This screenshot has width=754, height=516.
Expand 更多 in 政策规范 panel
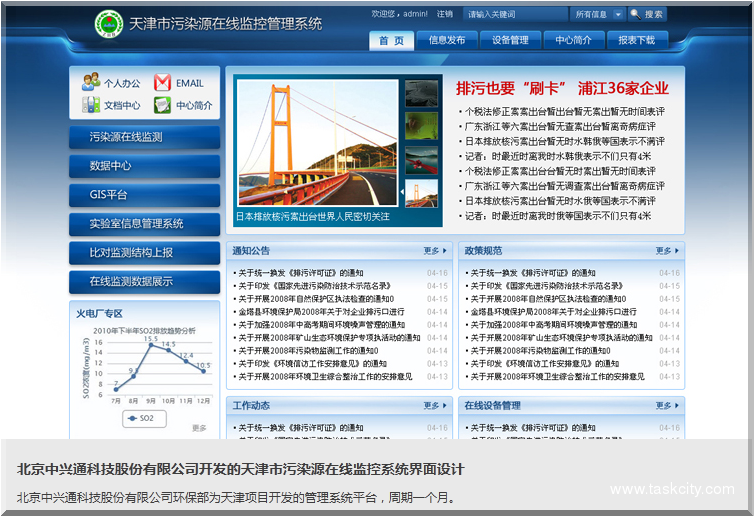(x=667, y=251)
